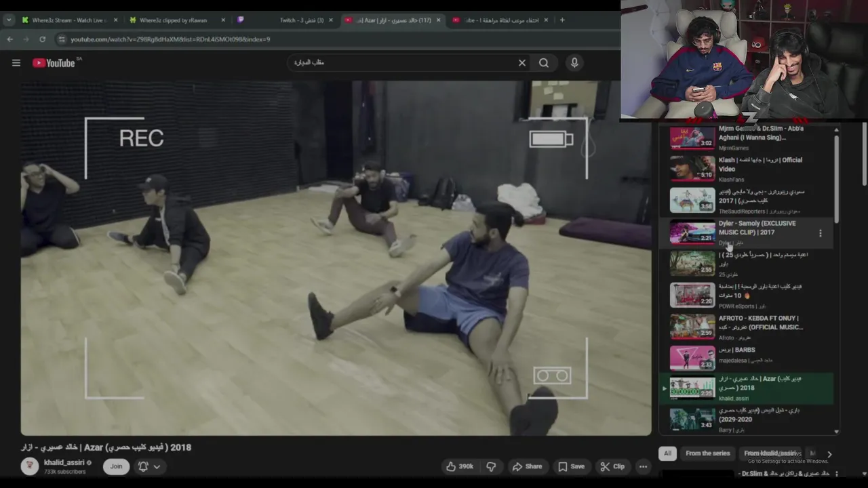Click the magnifier search button

pos(544,63)
